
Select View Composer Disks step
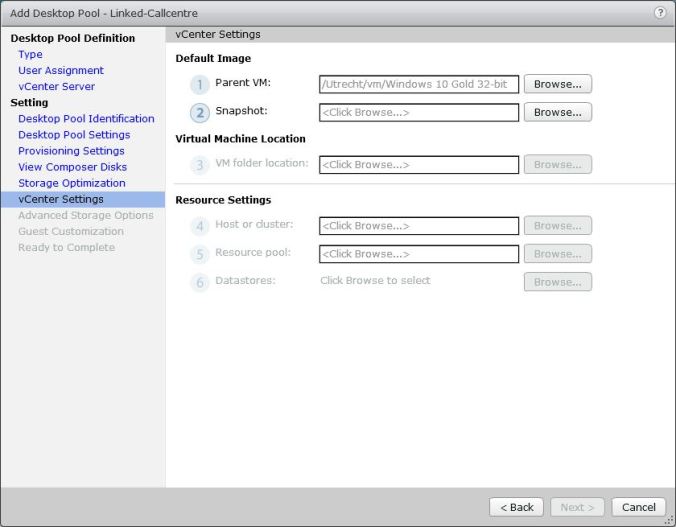[x=72, y=167]
